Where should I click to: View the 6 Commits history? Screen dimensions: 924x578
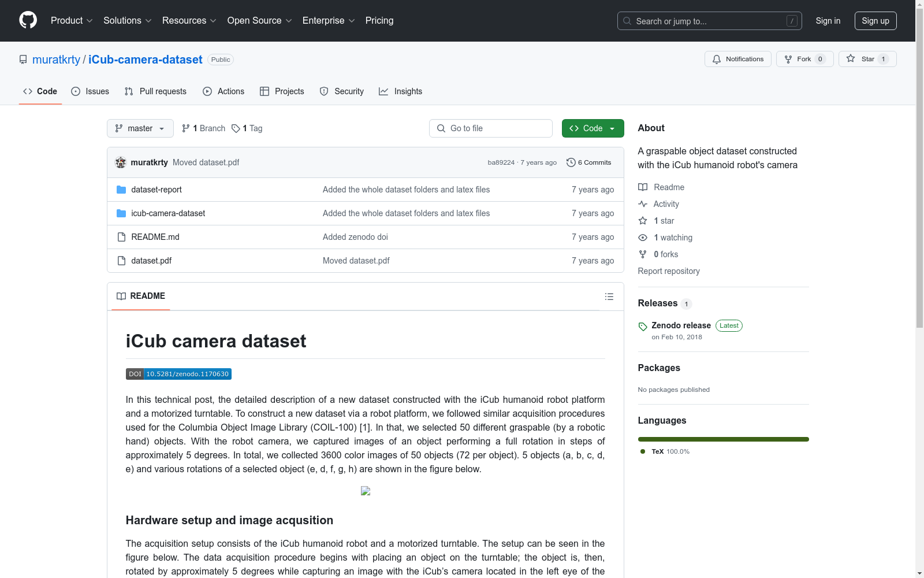pos(588,162)
